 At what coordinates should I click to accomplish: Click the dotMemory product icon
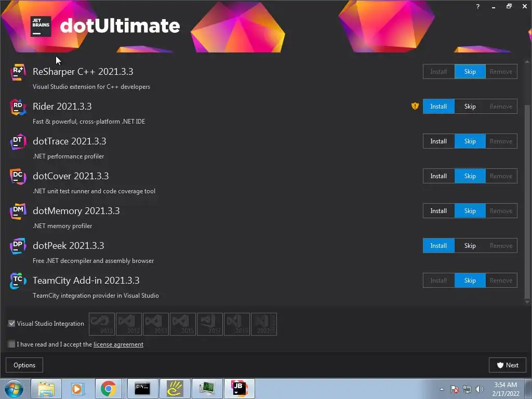(x=18, y=211)
